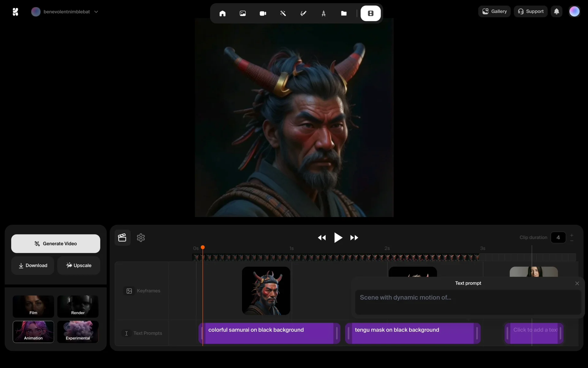Click Generate Video button
The image size is (588, 368).
point(56,243)
